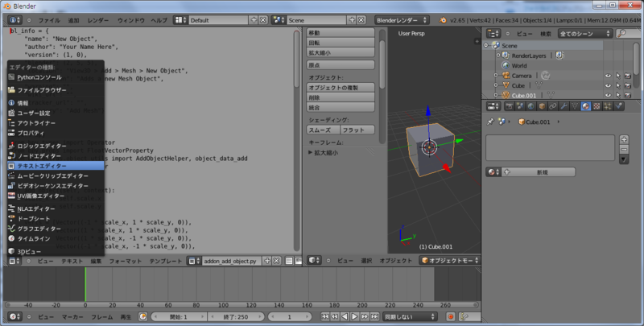The width and height of the screenshot is (644, 326).
Task: Click the timeline horizontal scrollbar
Action: 241,305
